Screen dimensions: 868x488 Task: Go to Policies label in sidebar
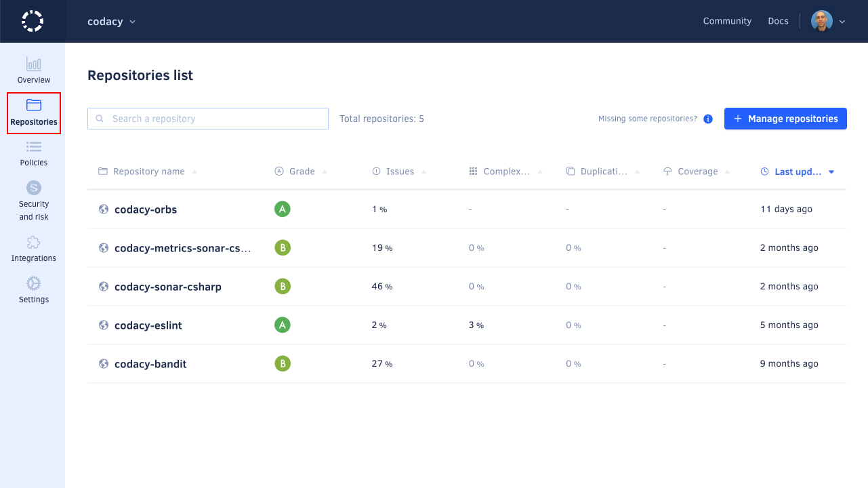click(34, 163)
